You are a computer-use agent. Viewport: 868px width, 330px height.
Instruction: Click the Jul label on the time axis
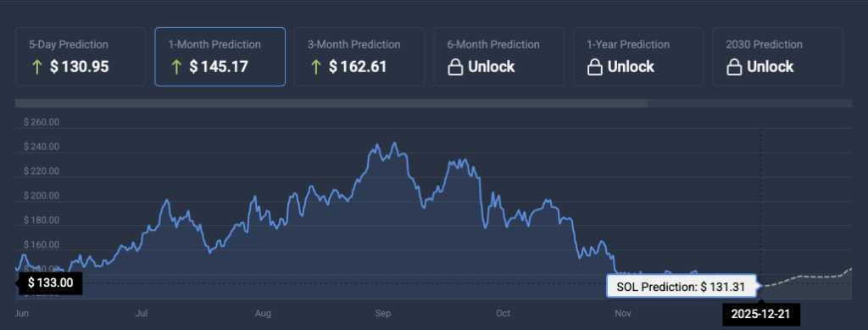tap(142, 313)
